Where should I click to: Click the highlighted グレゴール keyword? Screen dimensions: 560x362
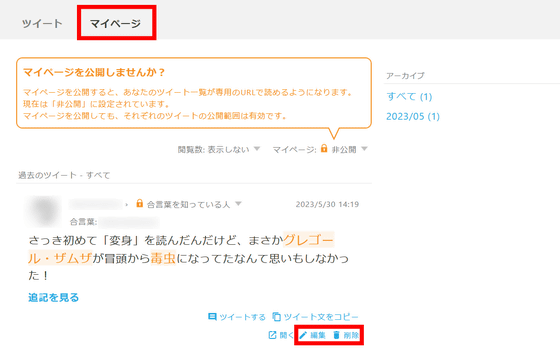[308, 240]
